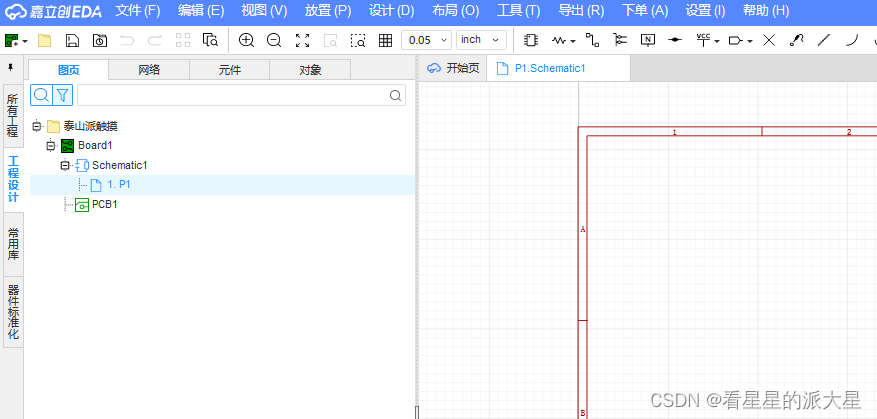
Task: Toggle the search mode button
Action: (41, 95)
